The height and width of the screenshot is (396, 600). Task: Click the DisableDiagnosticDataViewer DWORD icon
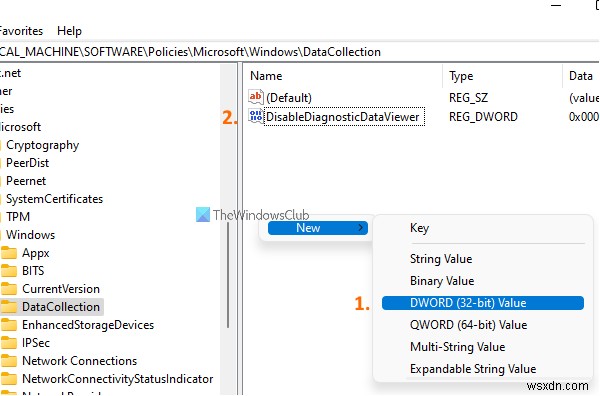pos(256,116)
